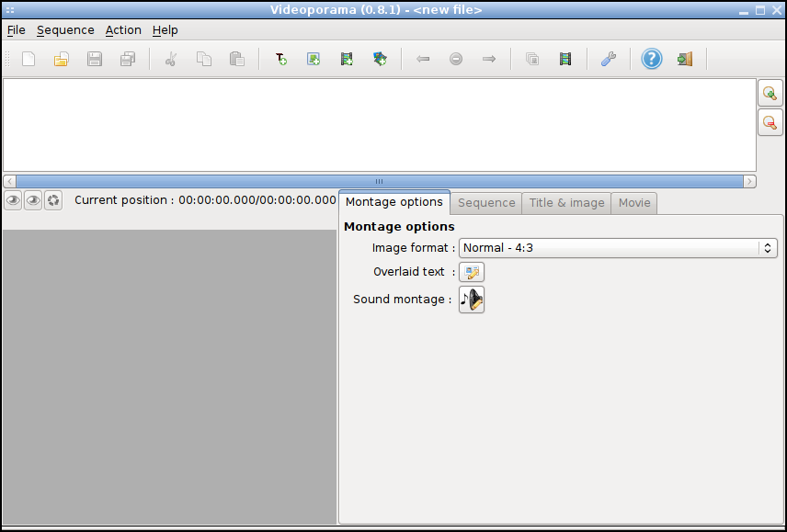Zoom in on the timeline with the magnifier-plus button
This screenshot has height=532, width=787.
pos(770,94)
